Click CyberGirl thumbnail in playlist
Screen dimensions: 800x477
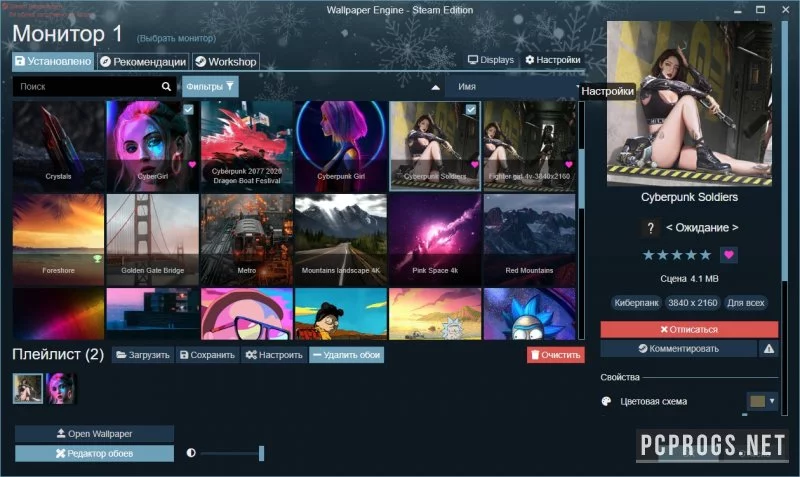(61, 388)
